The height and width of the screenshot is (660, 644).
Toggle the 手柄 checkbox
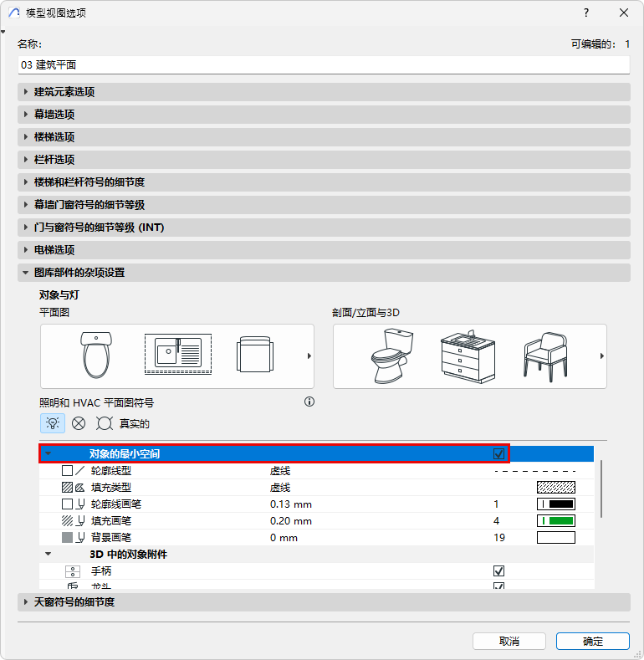pos(498,571)
